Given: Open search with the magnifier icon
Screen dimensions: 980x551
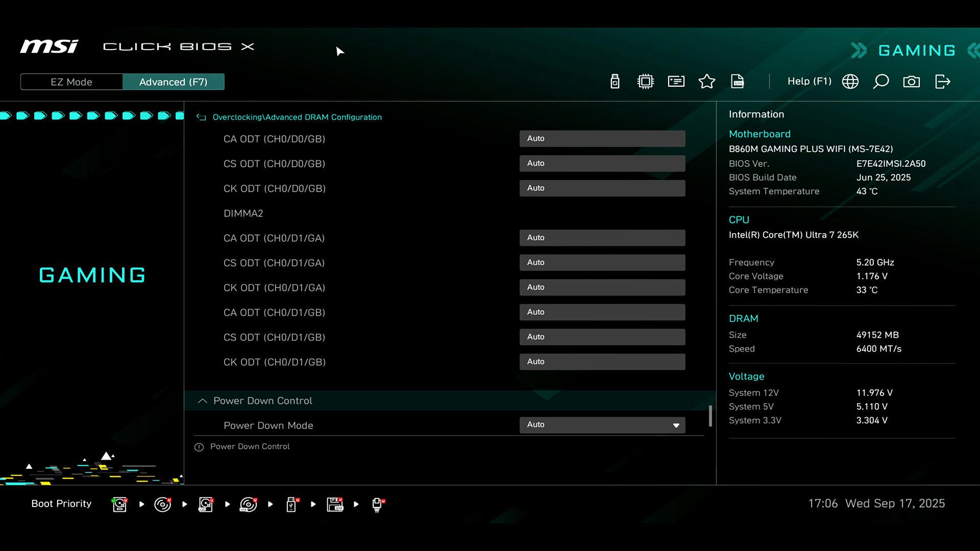Looking at the screenshot, I should pyautogui.click(x=881, y=82).
